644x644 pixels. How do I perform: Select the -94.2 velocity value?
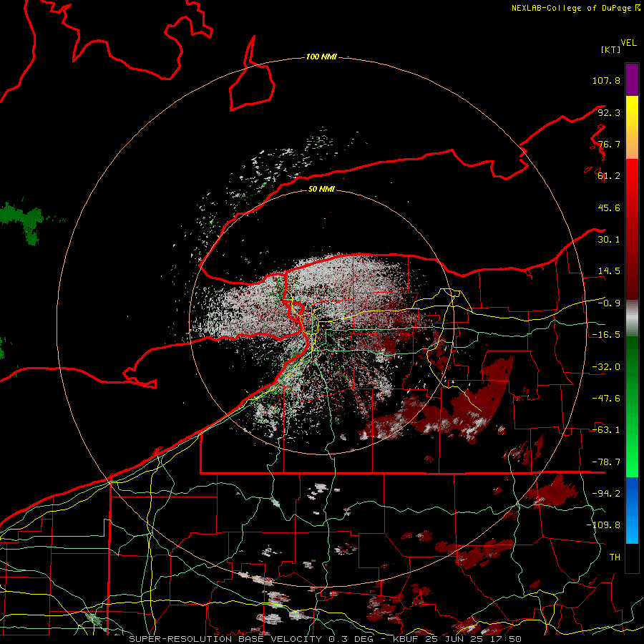[x=606, y=494]
